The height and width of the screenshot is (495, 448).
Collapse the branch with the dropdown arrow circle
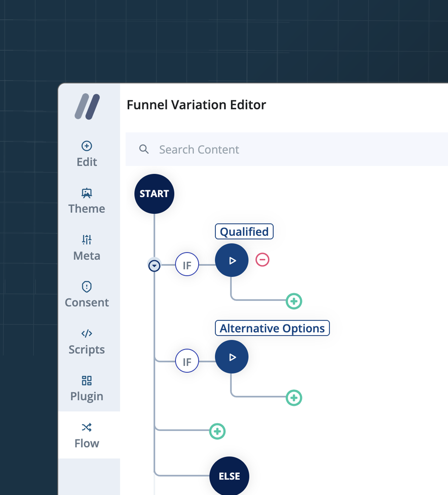154,265
